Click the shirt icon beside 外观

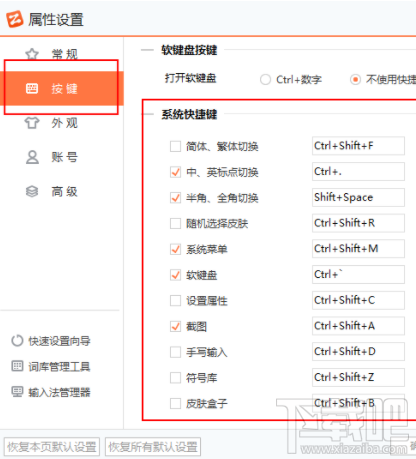tap(32, 123)
